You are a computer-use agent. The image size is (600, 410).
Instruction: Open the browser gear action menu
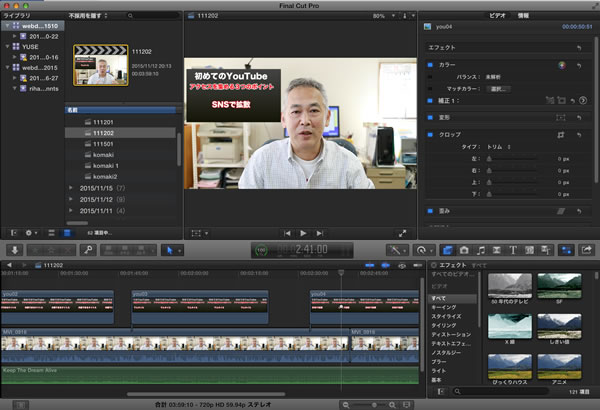(31, 233)
